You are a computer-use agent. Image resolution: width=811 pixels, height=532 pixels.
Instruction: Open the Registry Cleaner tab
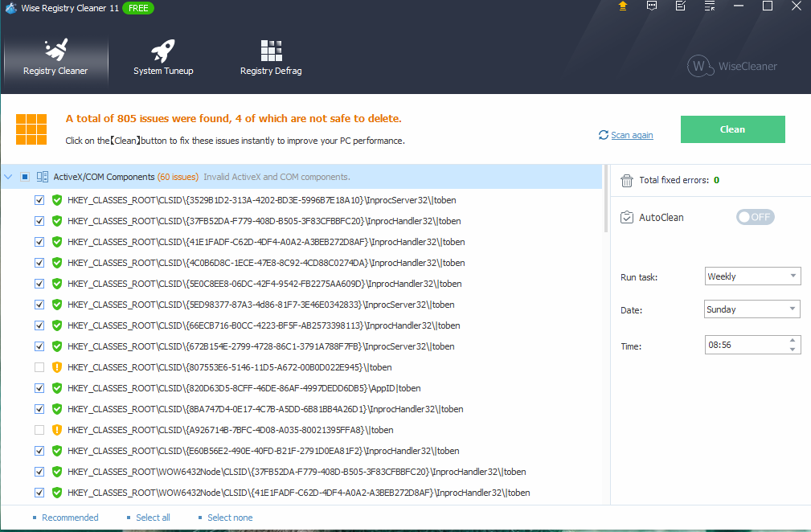[x=55, y=58]
